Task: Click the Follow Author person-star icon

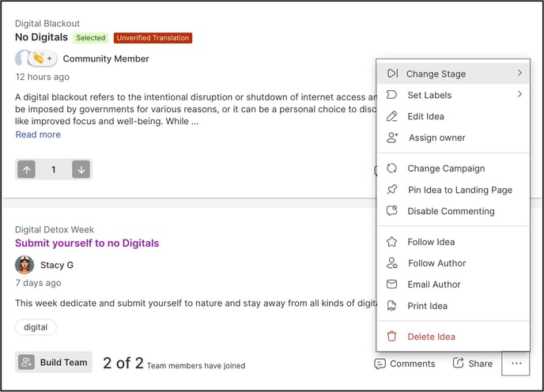Action: tap(392, 263)
